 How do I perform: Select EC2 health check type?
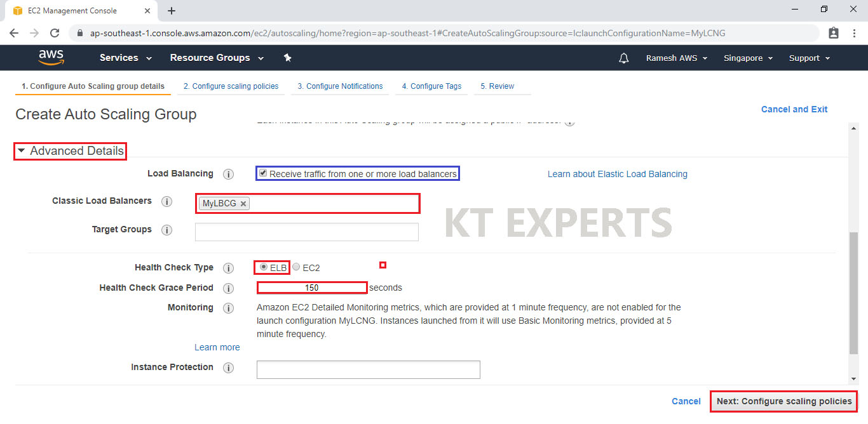point(296,267)
